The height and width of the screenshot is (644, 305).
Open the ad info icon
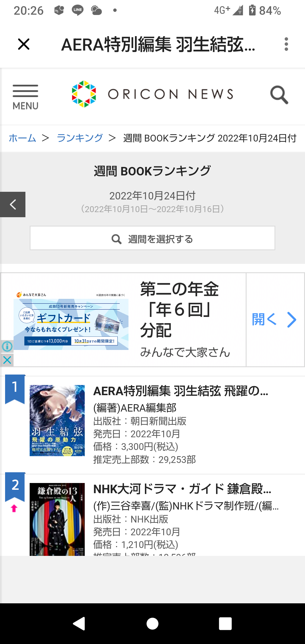click(7, 346)
